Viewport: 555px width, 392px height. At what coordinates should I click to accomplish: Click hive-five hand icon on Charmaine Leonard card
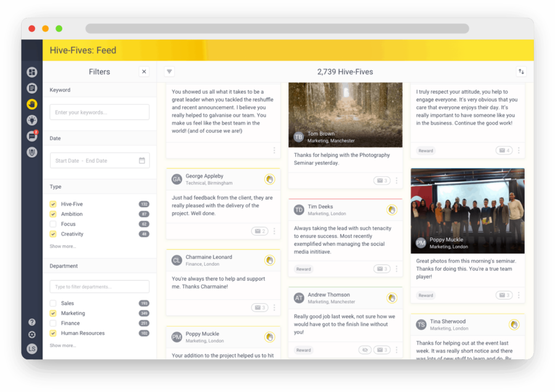269,260
